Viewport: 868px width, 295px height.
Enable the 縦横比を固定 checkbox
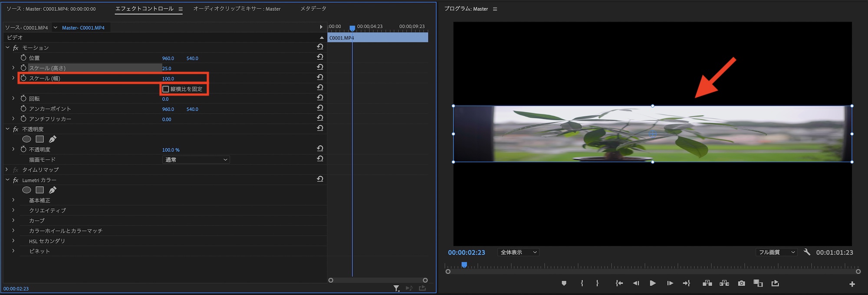166,89
